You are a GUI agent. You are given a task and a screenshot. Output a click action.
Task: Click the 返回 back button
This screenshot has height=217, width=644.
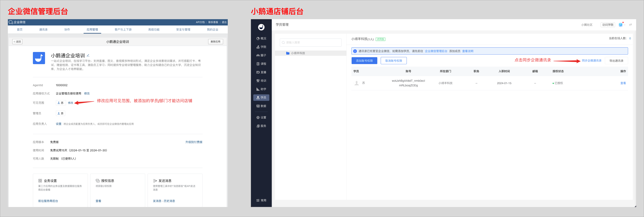[x=17, y=42]
